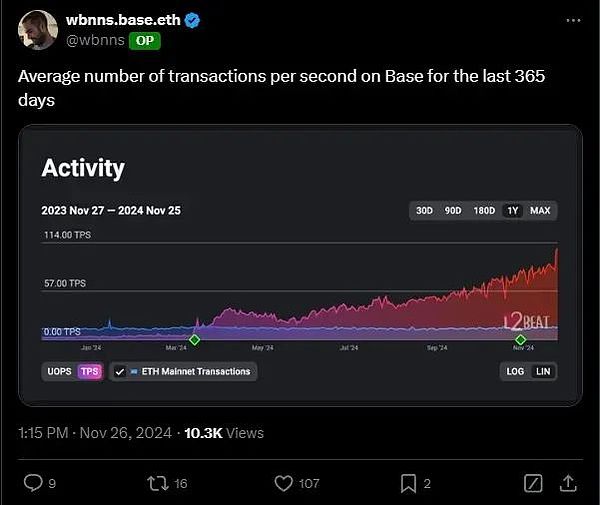Select the 90D time range
The height and width of the screenshot is (505, 600).
tap(452, 211)
